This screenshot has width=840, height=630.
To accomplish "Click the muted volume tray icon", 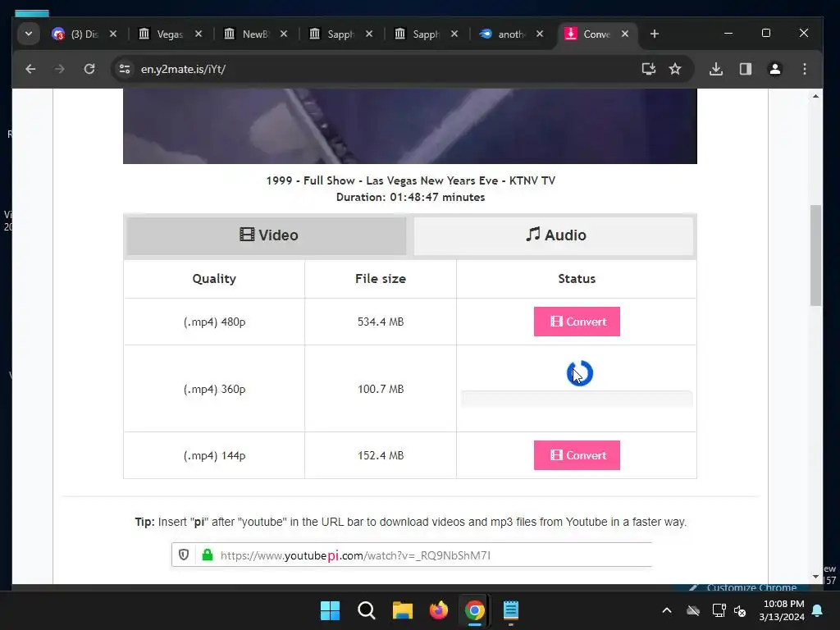I will [741, 610].
